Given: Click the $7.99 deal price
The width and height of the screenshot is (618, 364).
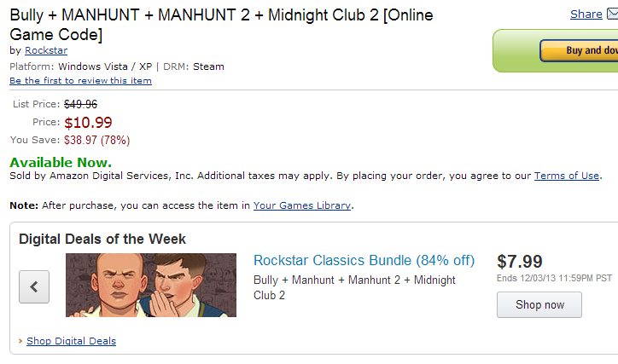Looking at the screenshot, I should [520, 262].
